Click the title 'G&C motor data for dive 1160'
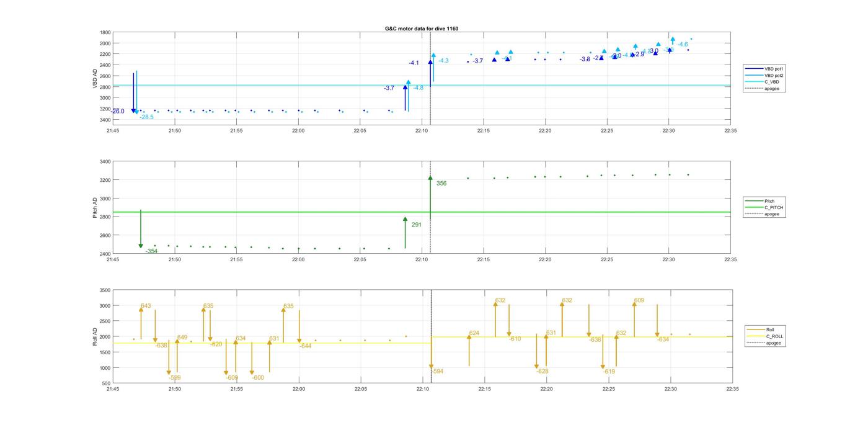Viewport: 868px width, 430px height. click(422, 29)
